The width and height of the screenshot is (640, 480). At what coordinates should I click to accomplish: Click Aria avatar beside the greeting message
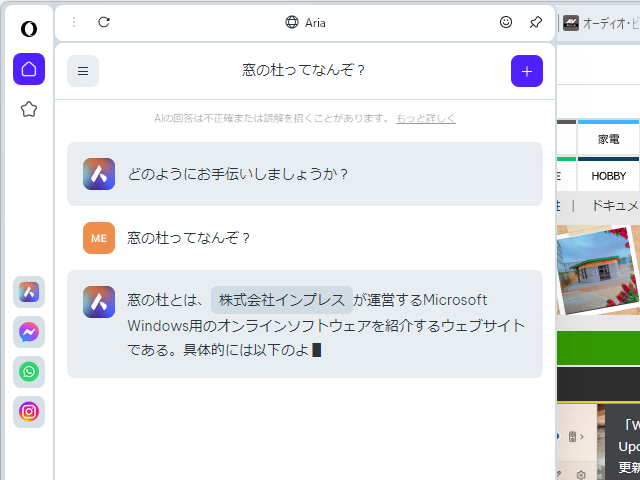[99, 174]
